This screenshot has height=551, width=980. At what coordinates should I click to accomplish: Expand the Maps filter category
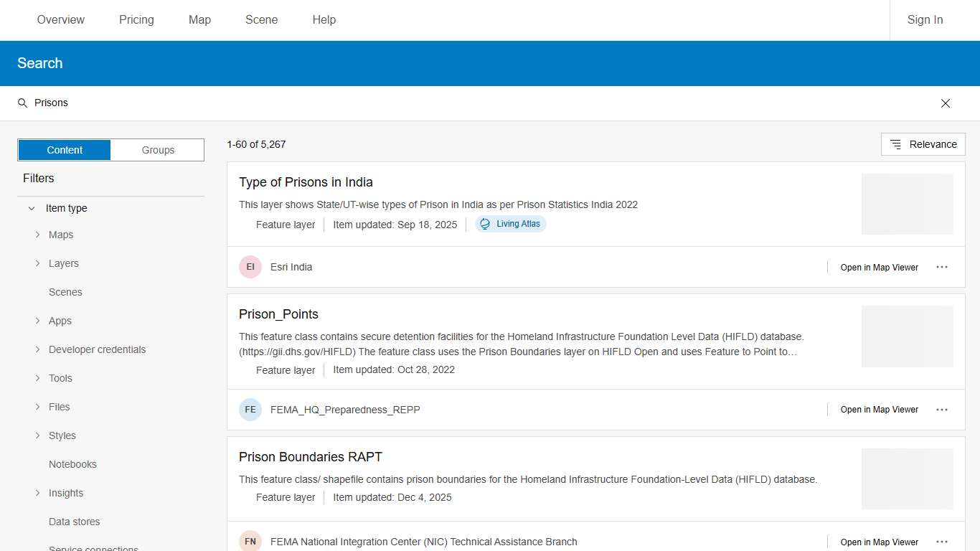pyautogui.click(x=37, y=235)
